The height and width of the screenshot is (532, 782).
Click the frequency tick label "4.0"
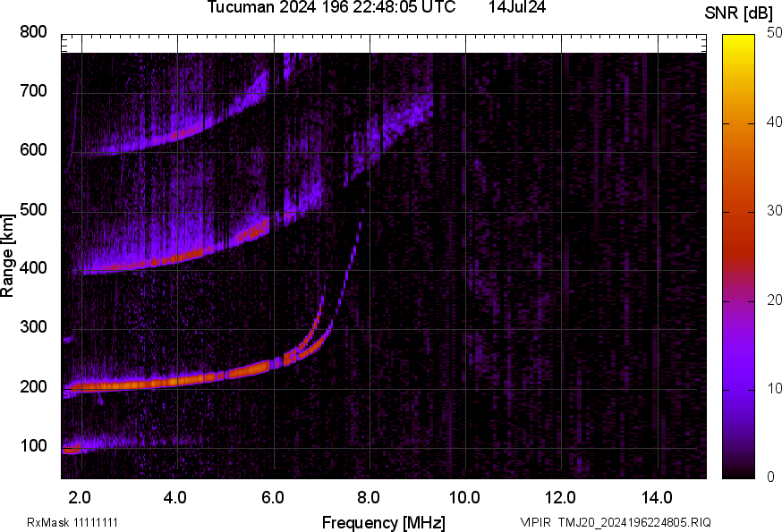[174, 497]
